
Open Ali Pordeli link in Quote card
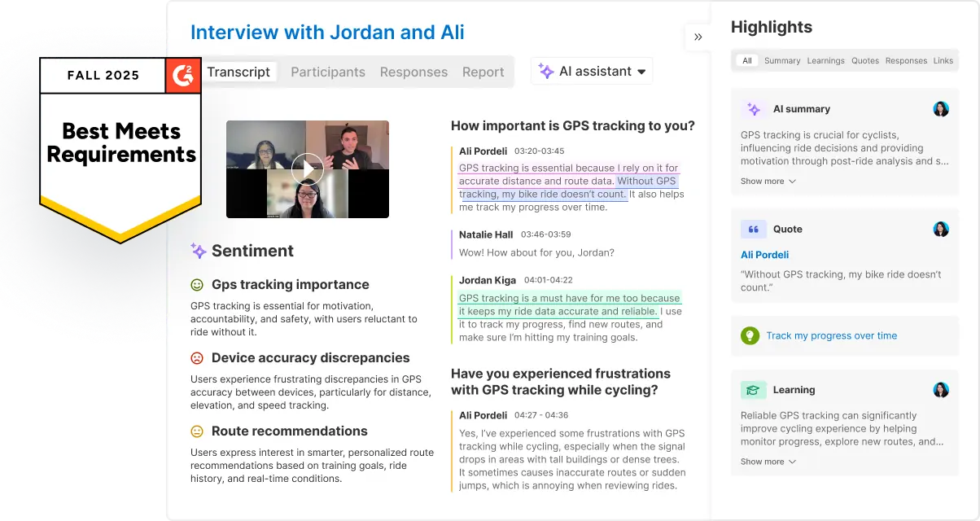coord(764,255)
